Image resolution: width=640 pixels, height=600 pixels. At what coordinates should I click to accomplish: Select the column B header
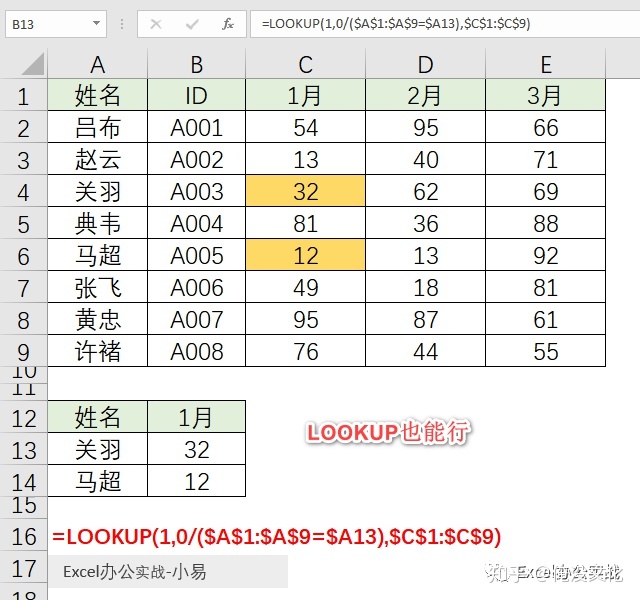pyautogui.click(x=196, y=64)
